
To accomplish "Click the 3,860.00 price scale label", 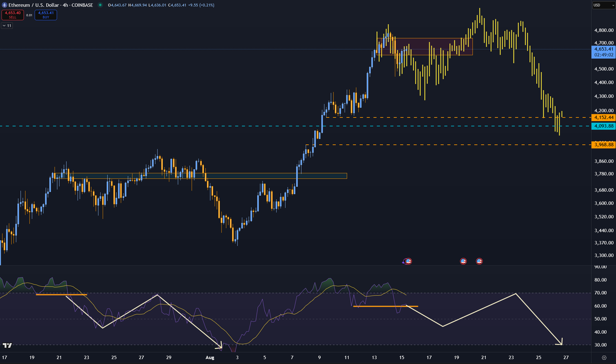I will coord(603,161).
